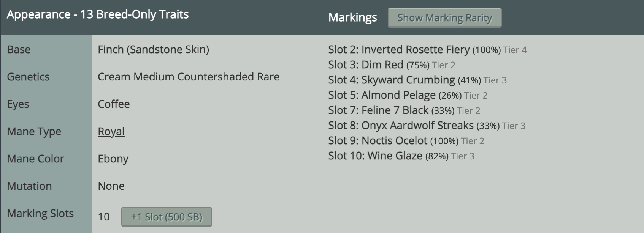Image resolution: width=644 pixels, height=233 pixels.
Task: Select Slot 2 Inverted Rosette Fiery marking
Action: click(x=427, y=50)
